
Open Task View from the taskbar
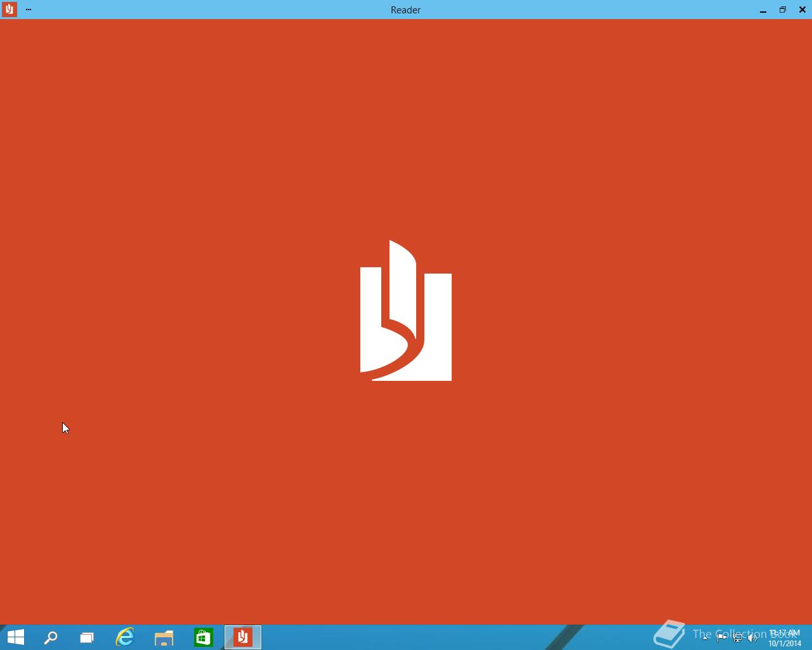tap(87, 637)
